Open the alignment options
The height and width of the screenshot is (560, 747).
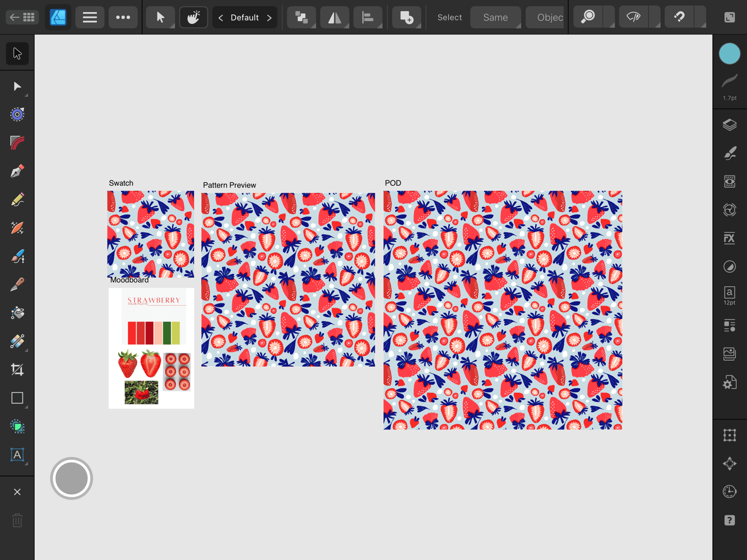click(368, 17)
